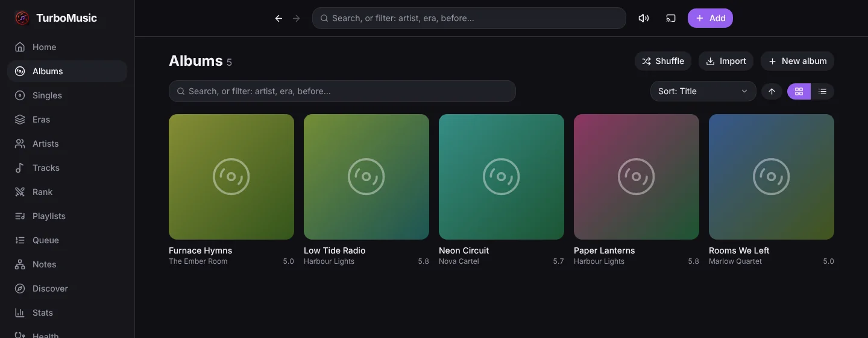Click artist Marlow Quartet
868x338 pixels.
(x=735, y=261)
